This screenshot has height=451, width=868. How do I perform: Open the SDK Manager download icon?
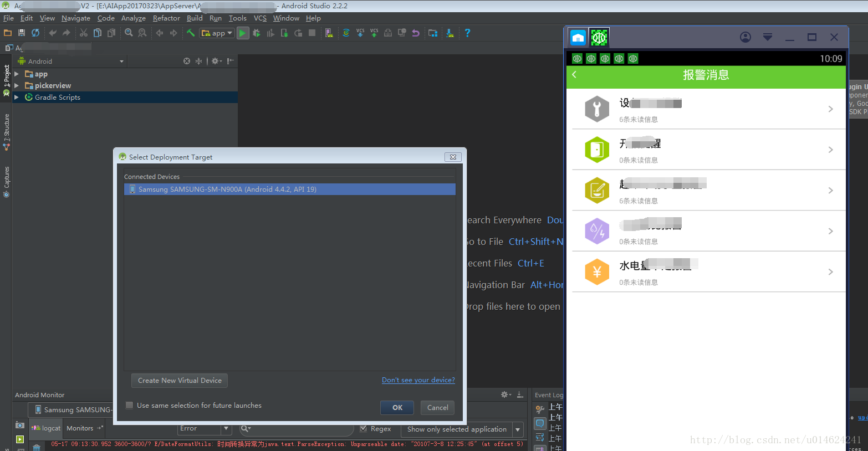(450, 33)
